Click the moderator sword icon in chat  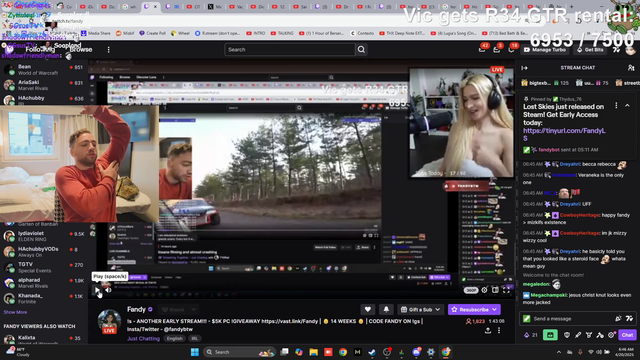[x=578, y=335]
